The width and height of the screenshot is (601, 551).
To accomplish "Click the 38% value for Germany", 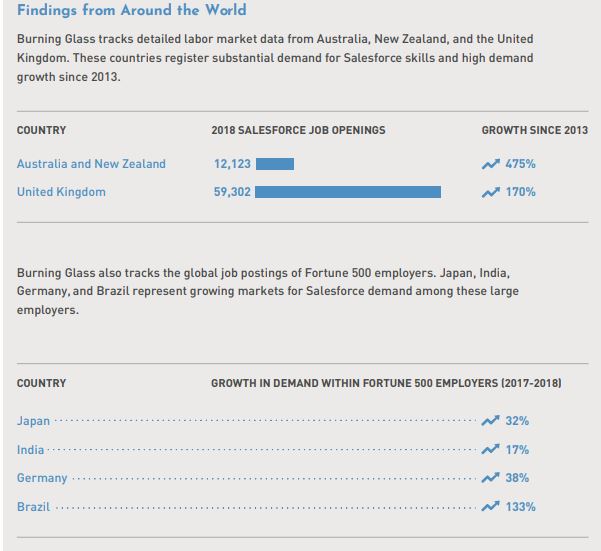I will point(517,478).
